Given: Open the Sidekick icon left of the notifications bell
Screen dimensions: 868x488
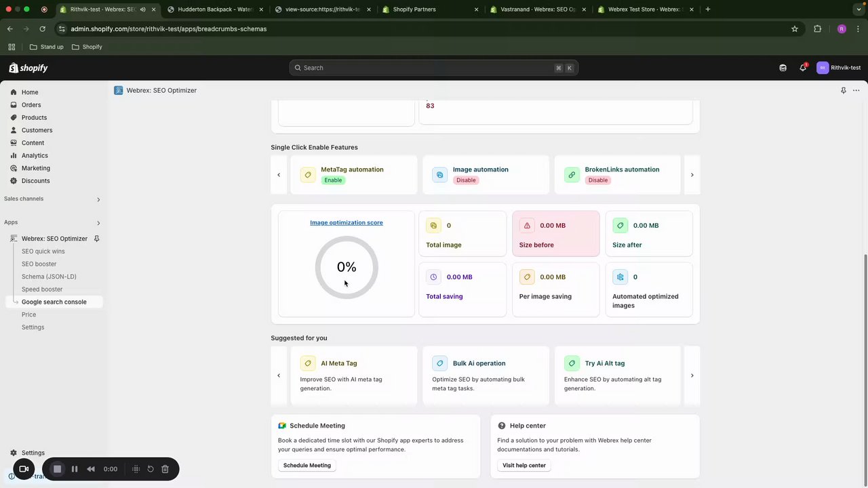Looking at the screenshot, I should pyautogui.click(x=783, y=68).
